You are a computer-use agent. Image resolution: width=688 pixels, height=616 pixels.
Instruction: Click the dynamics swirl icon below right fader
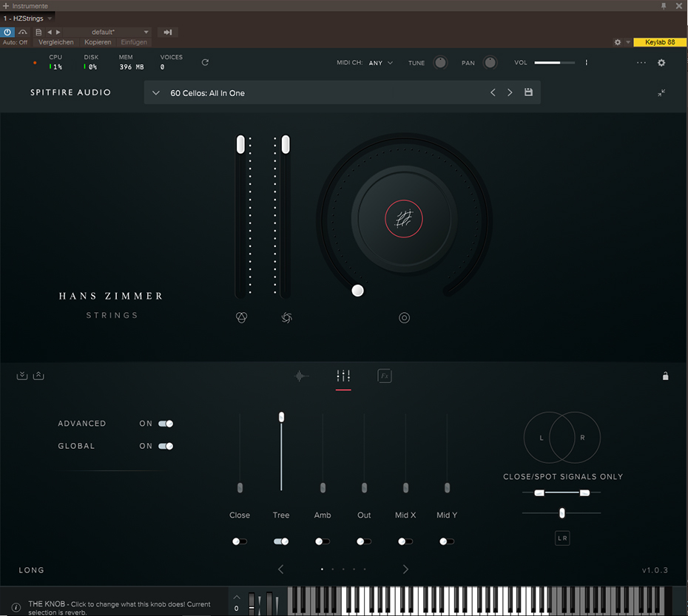(x=286, y=317)
